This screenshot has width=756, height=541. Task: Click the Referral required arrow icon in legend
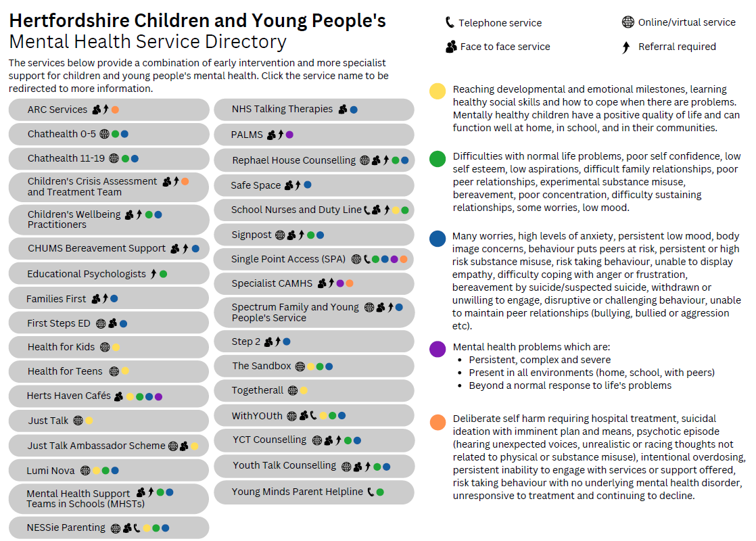pos(625,47)
